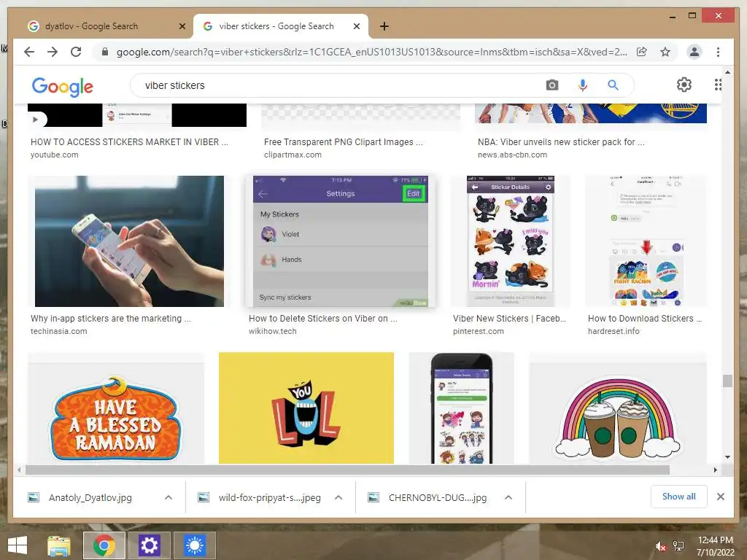Search by image using the camera icon
The width and height of the screenshot is (747, 560).
click(x=552, y=85)
